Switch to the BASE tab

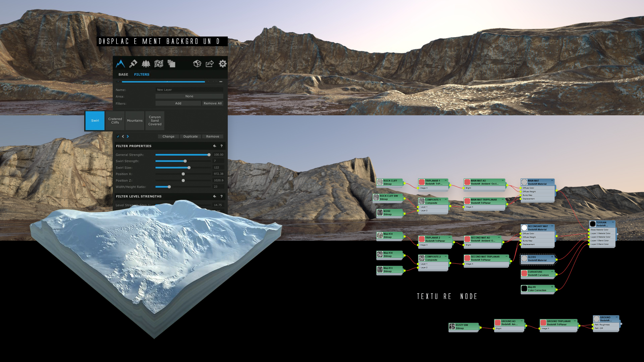coord(123,74)
